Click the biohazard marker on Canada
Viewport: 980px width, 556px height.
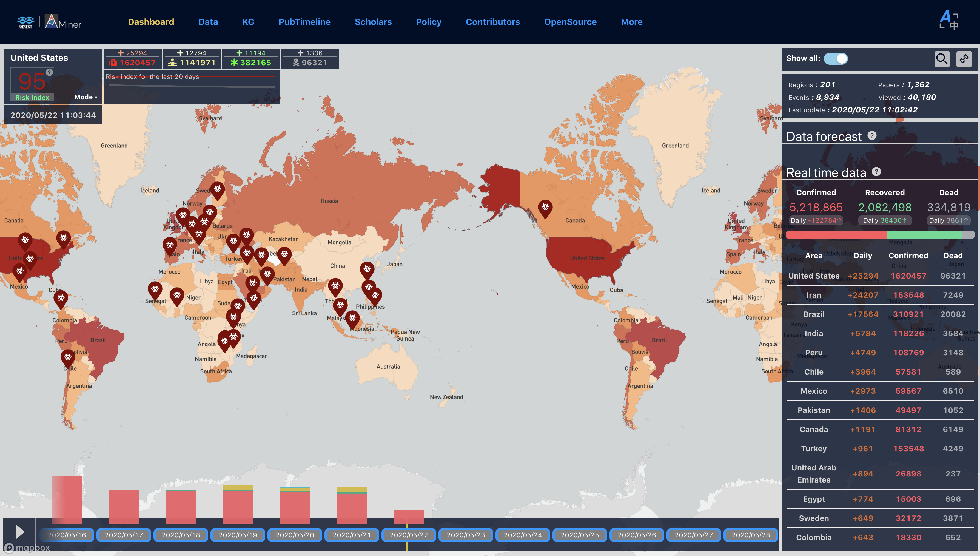click(x=545, y=208)
